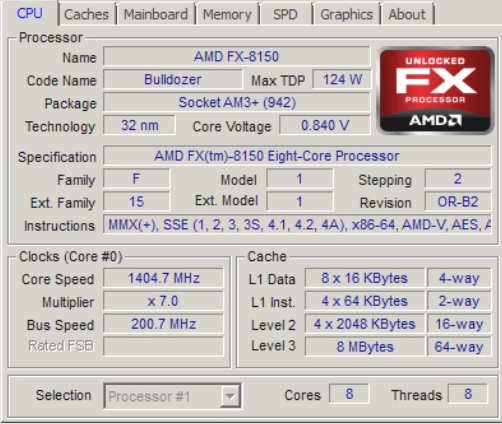Click the Level 2 value 4 x 2048 KBytes
Image resolution: width=502 pixels, height=424 pixels.
click(x=365, y=324)
